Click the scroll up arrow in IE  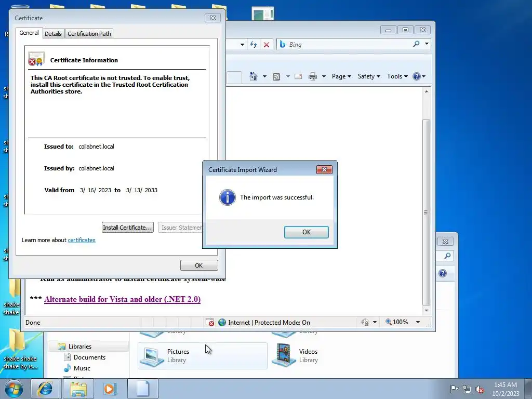pyautogui.click(x=427, y=91)
